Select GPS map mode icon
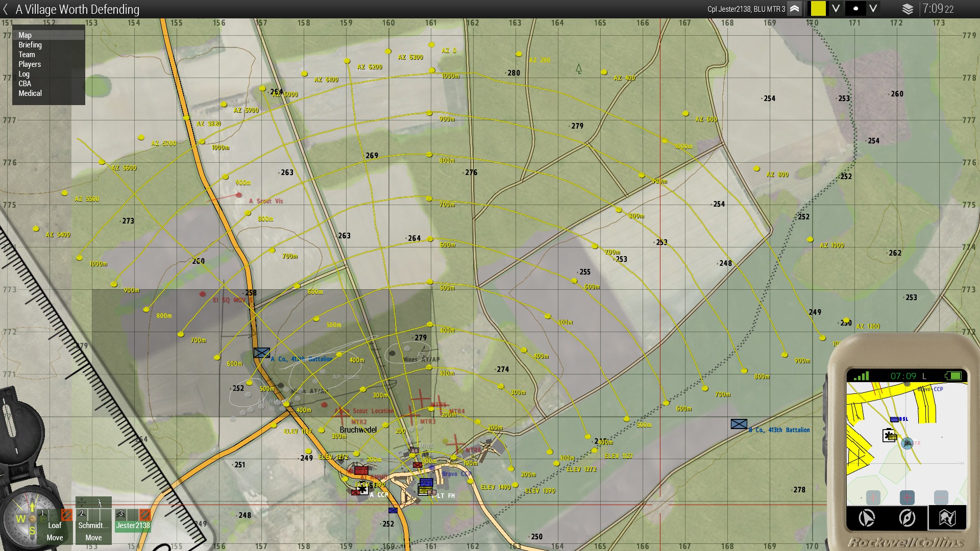Image resolution: width=980 pixels, height=551 pixels. [x=947, y=518]
